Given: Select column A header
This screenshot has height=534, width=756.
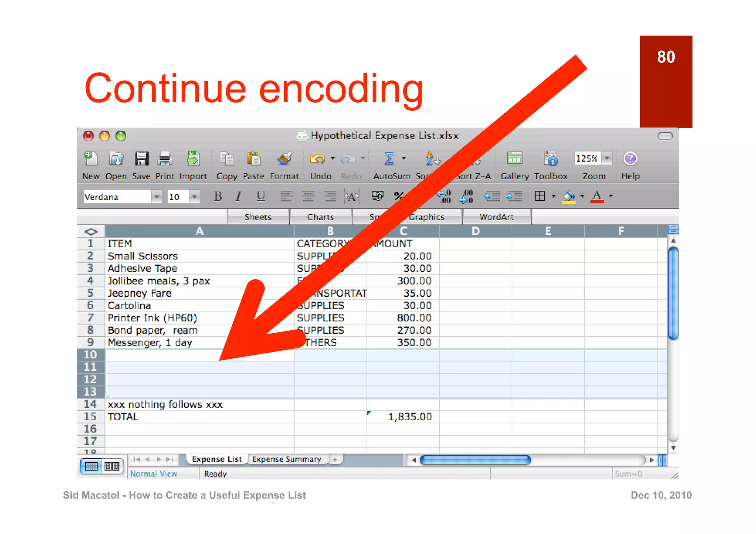Looking at the screenshot, I should (199, 231).
